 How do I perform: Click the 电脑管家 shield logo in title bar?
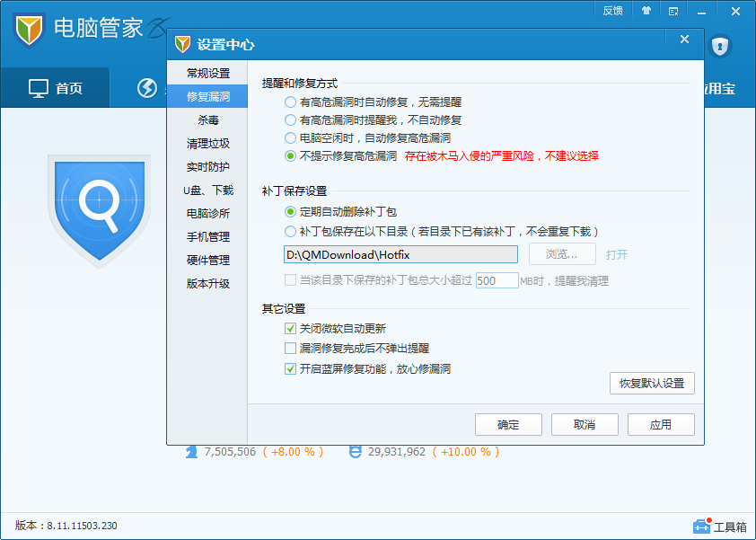pyautogui.click(x=29, y=30)
